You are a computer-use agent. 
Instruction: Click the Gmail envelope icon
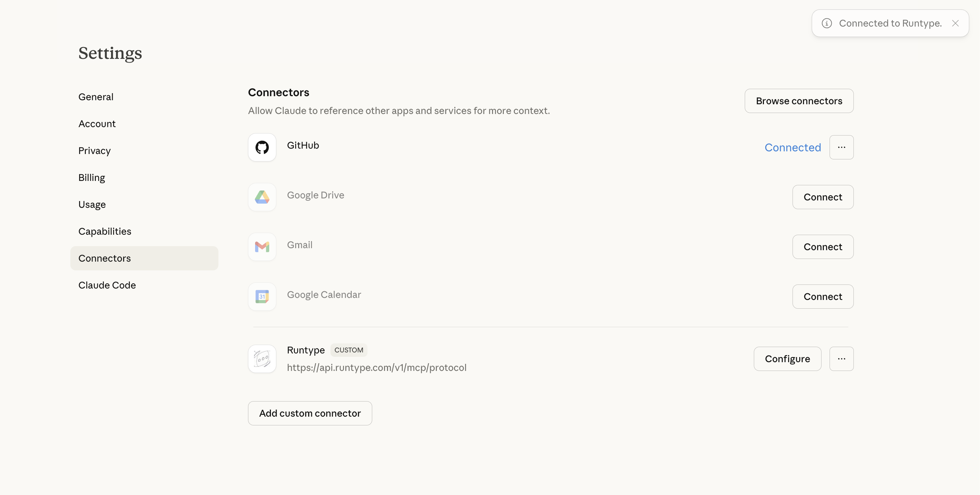(x=262, y=247)
